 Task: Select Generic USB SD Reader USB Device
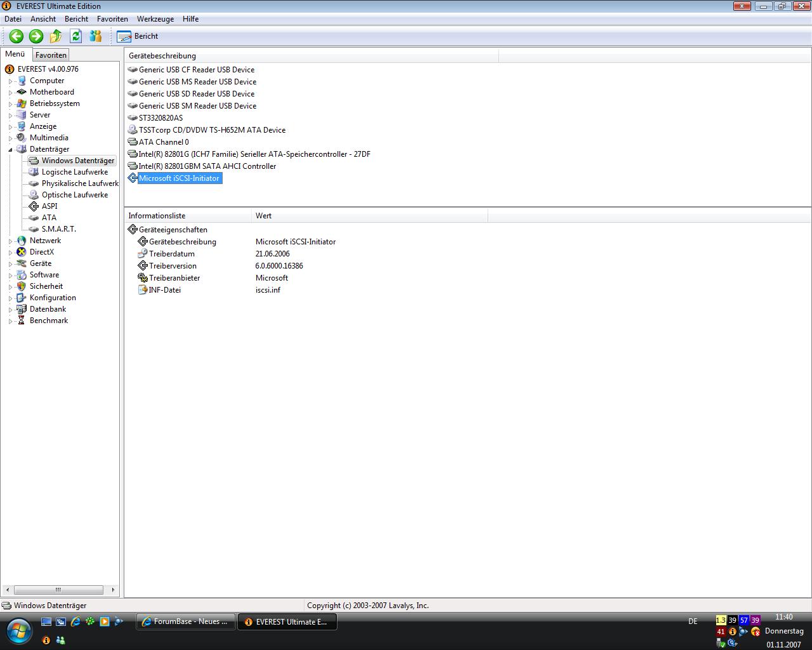coord(197,94)
